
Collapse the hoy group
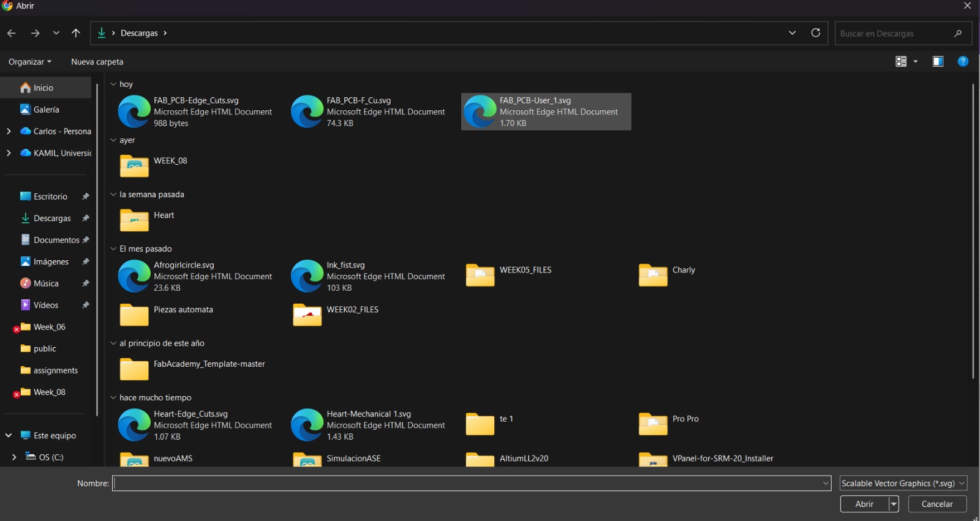(x=113, y=84)
